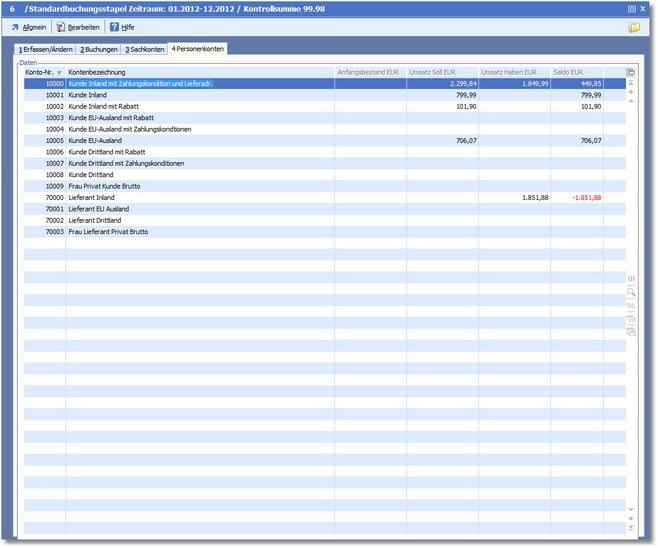
Task: Switch to the Sachkonten tab
Action: (x=144, y=49)
